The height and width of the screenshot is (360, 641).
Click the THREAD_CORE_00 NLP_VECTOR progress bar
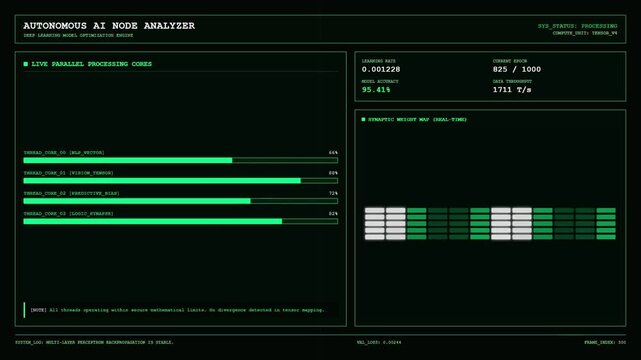181,160
